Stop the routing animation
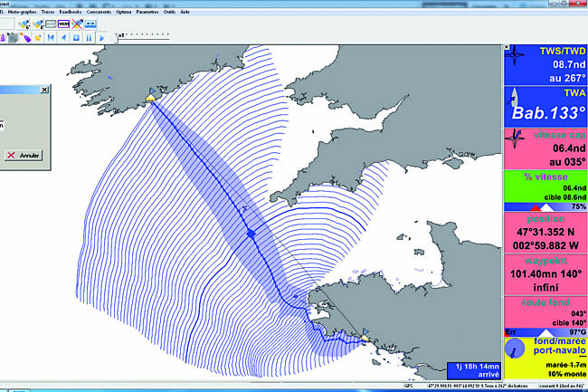This screenshot has height=392, width=588. coord(76,38)
